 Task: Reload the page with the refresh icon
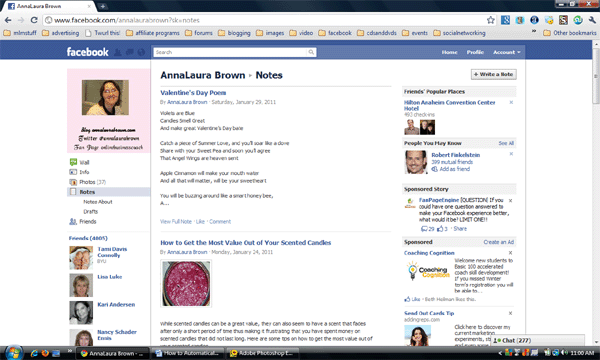click(34, 20)
